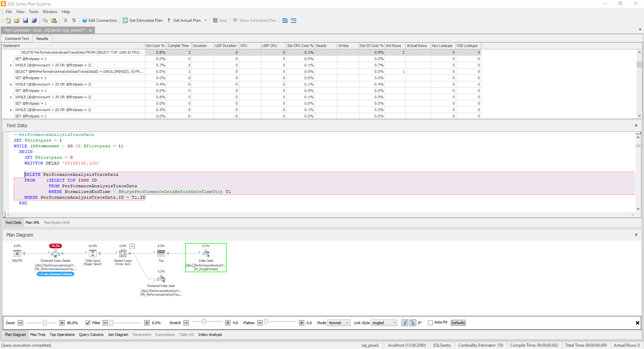The image size is (644, 349).
Task: Expand the first WHILE statement row
Action: [11, 65]
